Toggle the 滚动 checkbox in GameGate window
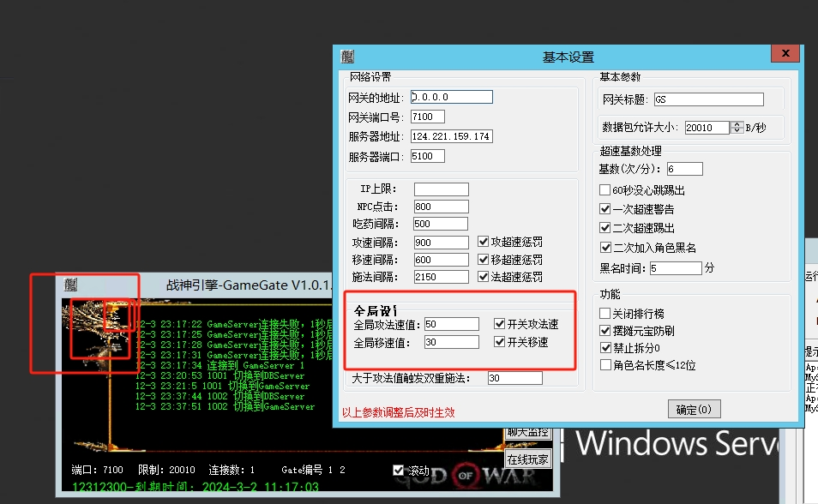 pos(398,470)
